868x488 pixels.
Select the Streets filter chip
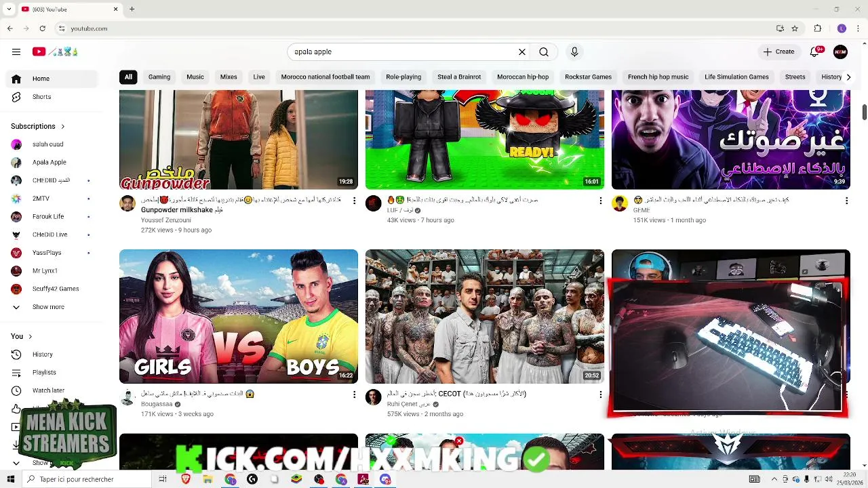(795, 77)
